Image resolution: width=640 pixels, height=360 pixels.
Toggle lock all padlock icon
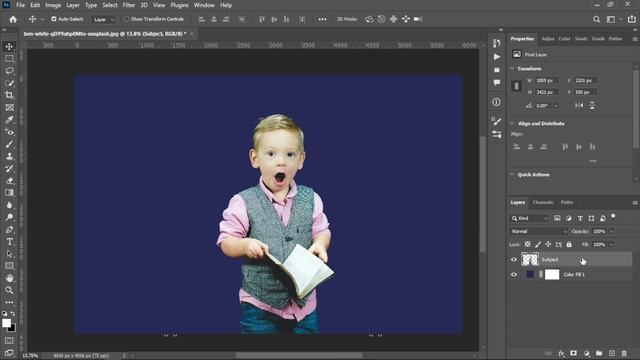pyautogui.click(x=569, y=244)
